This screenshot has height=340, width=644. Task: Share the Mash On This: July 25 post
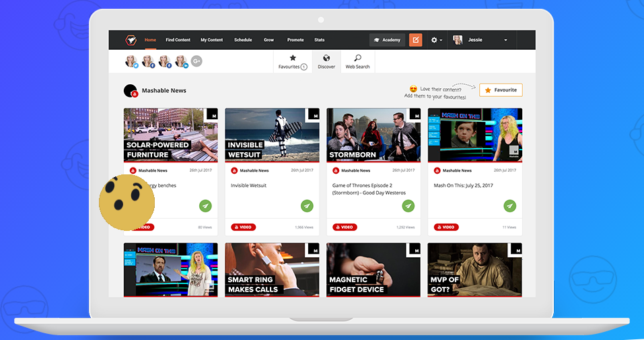510,206
